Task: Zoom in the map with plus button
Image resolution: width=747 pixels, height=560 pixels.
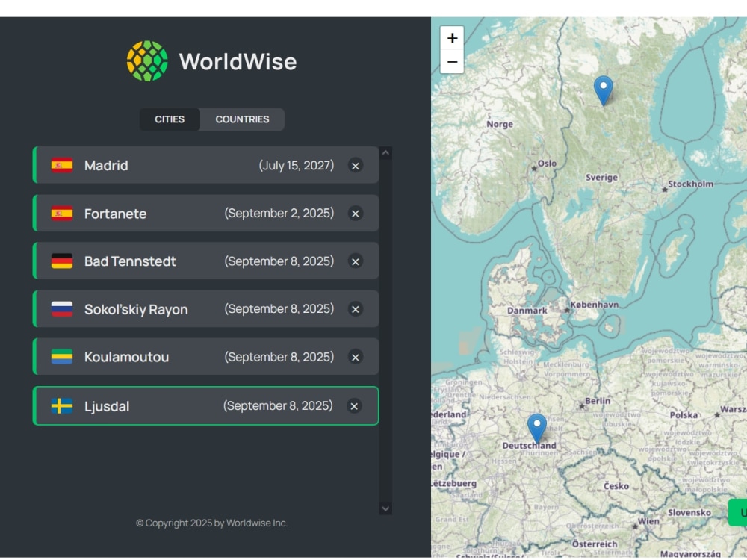Action: tap(452, 38)
